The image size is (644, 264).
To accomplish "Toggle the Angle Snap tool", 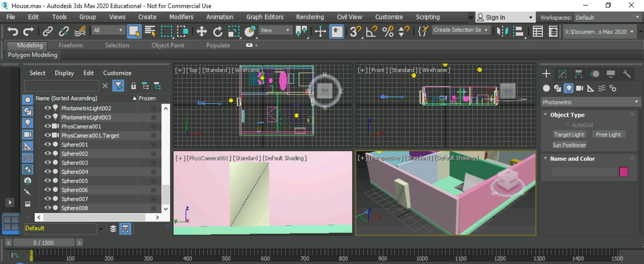I will point(371,32).
